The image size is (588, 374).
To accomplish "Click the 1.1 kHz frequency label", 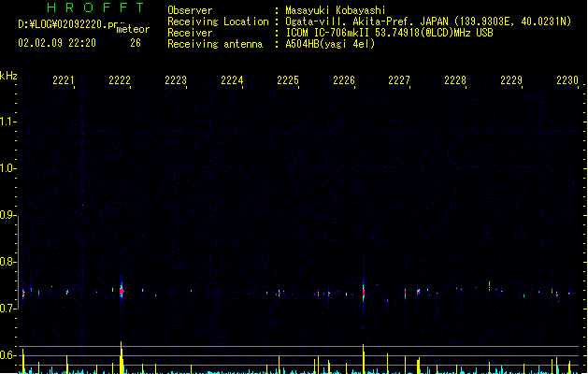I will pos(7,122).
